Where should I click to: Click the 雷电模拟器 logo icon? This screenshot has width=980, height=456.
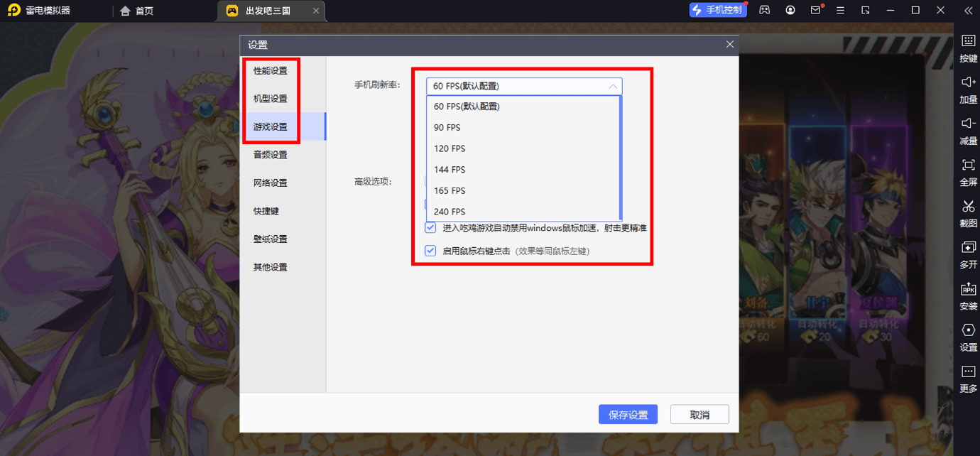13,11
